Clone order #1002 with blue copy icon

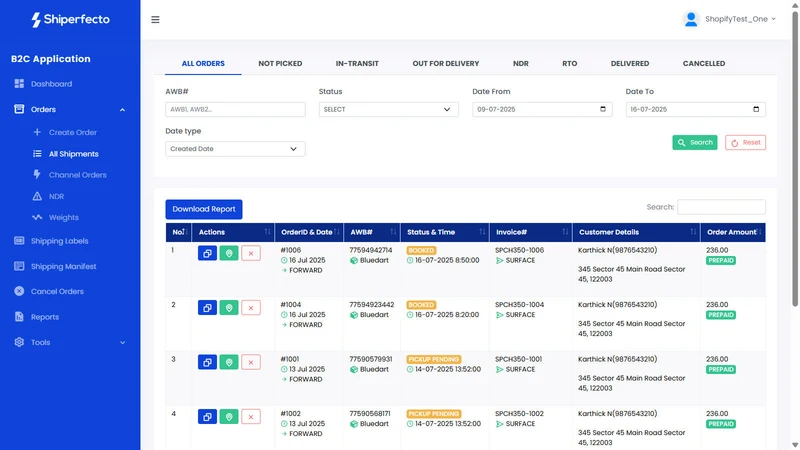pyautogui.click(x=207, y=417)
